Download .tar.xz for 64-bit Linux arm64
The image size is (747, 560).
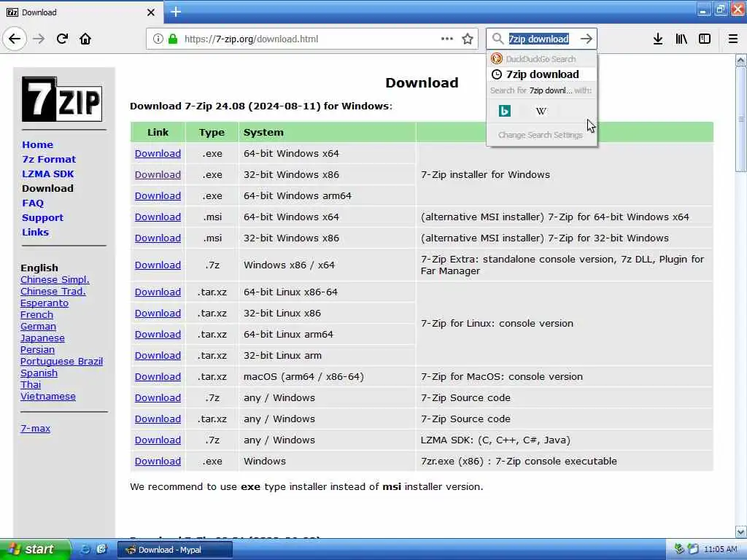tap(158, 334)
